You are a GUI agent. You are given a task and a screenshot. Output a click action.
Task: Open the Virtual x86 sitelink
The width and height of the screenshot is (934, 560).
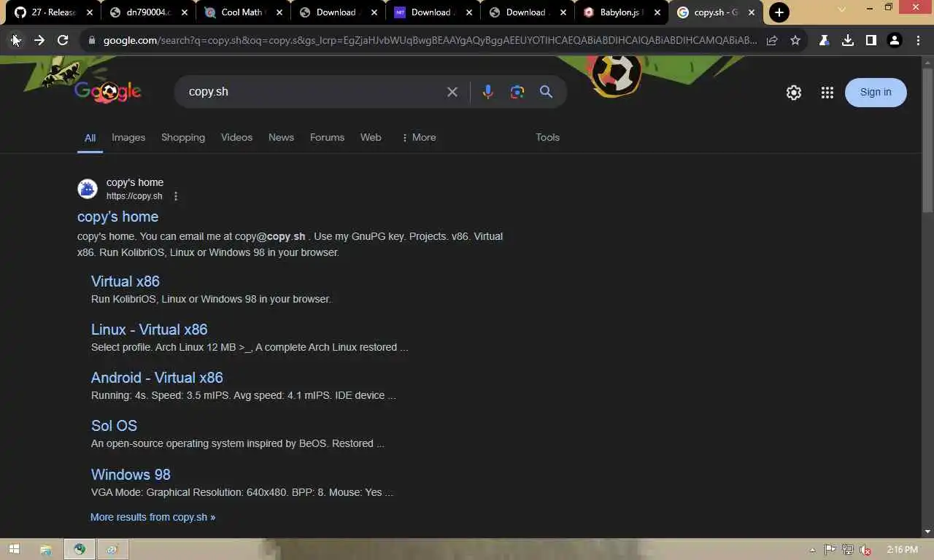pos(125,281)
